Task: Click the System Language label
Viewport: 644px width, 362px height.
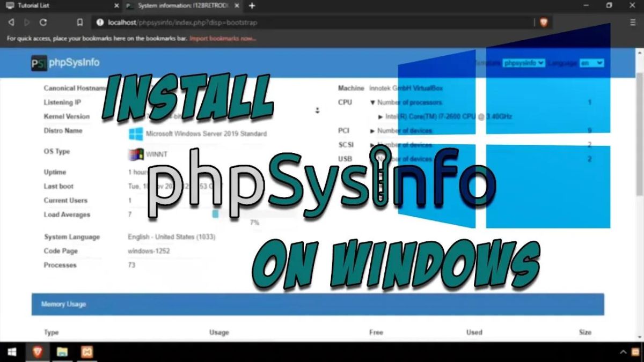Action: click(x=72, y=237)
